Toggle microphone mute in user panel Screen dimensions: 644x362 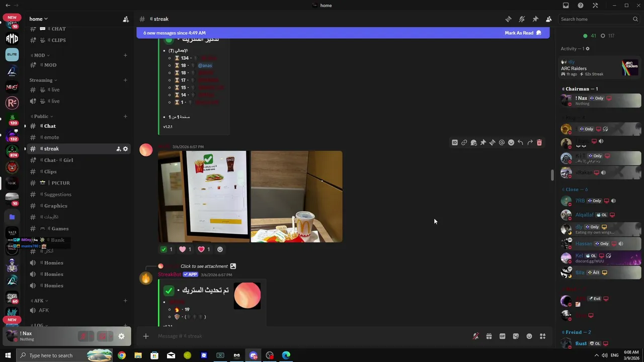click(x=83, y=336)
